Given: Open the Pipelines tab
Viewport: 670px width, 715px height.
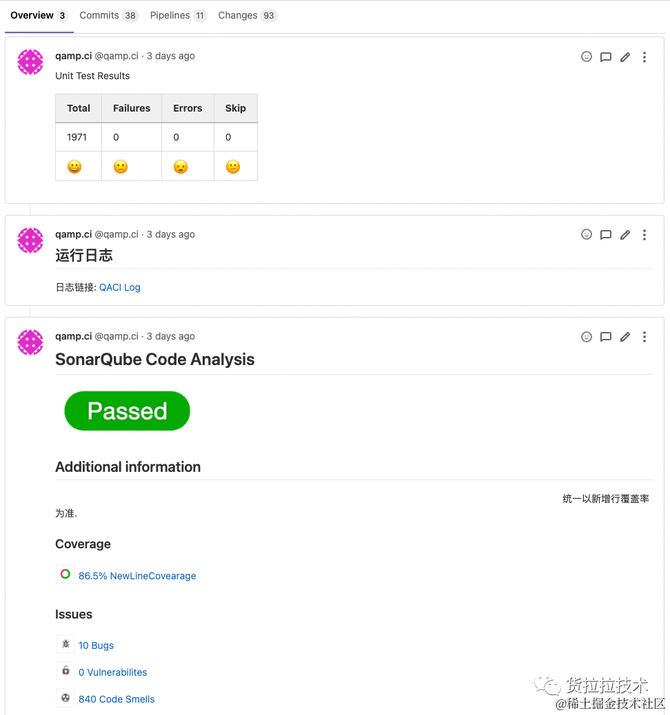Looking at the screenshot, I should pyautogui.click(x=178, y=16).
